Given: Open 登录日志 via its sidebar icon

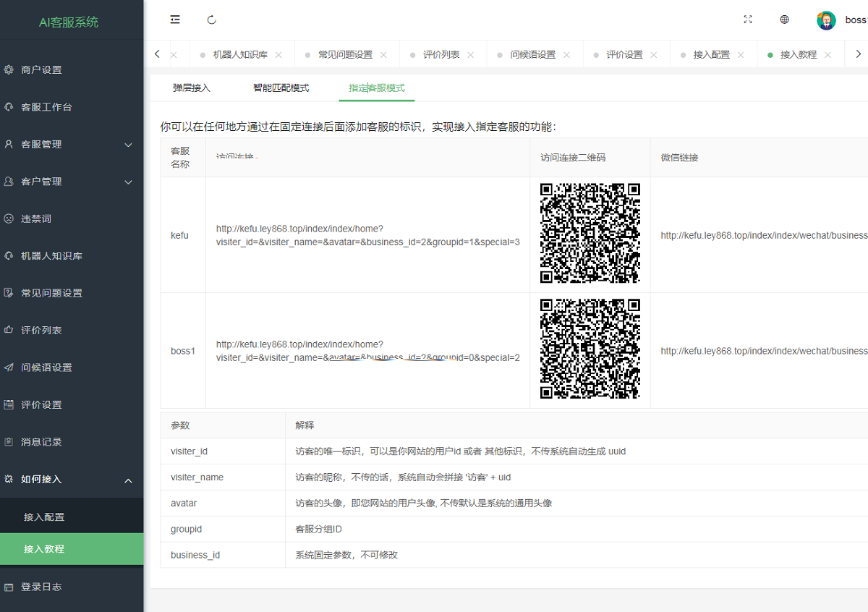Looking at the screenshot, I should 9,587.
